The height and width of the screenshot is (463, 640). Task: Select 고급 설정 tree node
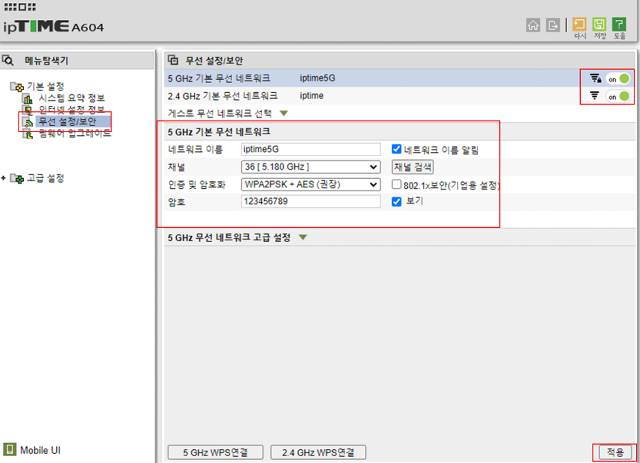point(46,178)
